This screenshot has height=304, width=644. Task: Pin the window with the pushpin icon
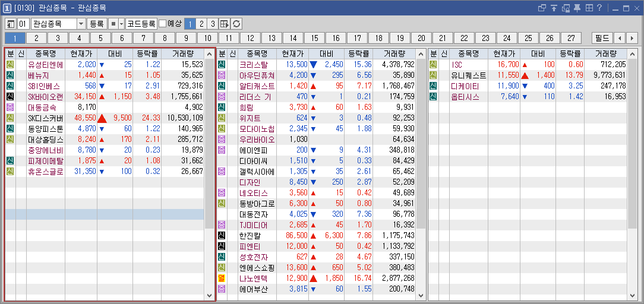(x=577, y=8)
